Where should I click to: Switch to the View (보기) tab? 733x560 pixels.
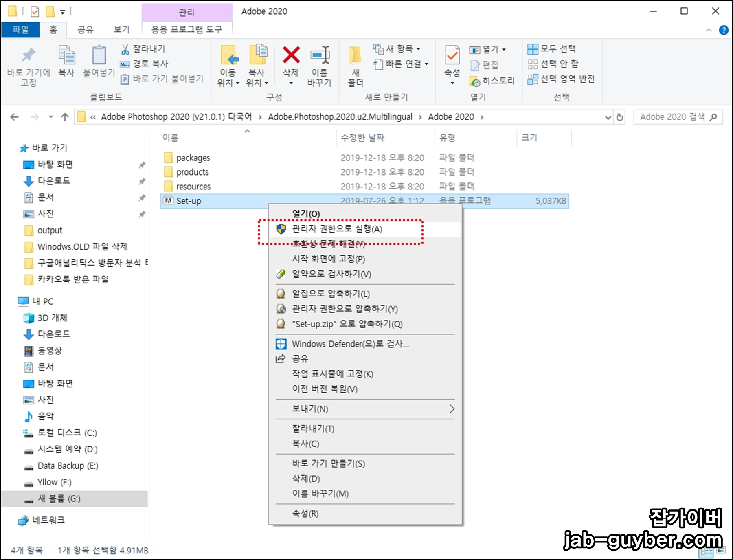pos(121,29)
